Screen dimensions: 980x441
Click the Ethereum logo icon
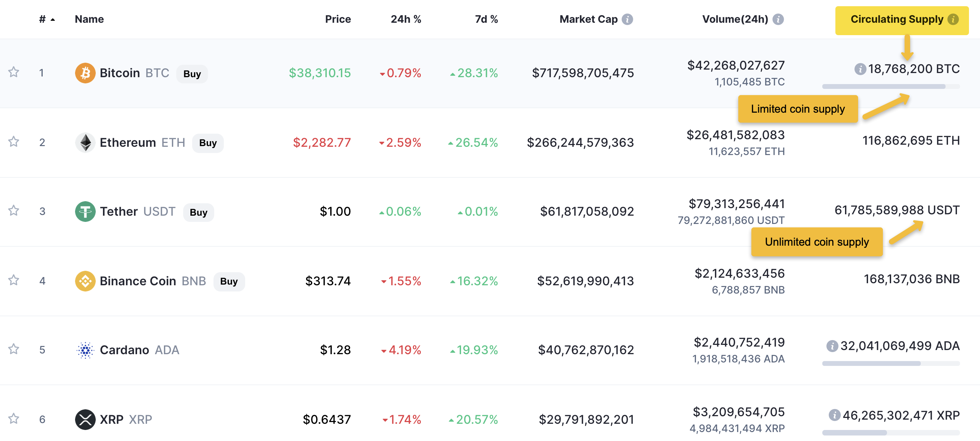[x=85, y=143]
